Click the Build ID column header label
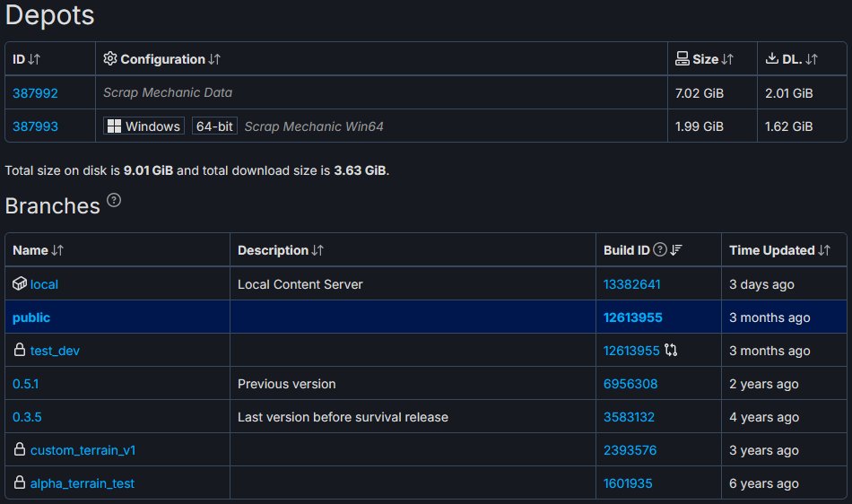The width and height of the screenshot is (852, 504). (627, 250)
